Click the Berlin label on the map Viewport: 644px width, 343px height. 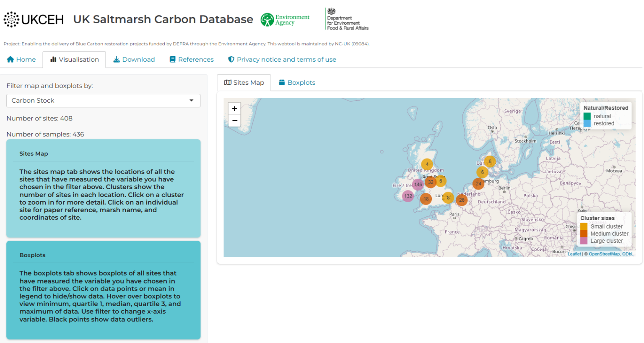pos(504,188)
